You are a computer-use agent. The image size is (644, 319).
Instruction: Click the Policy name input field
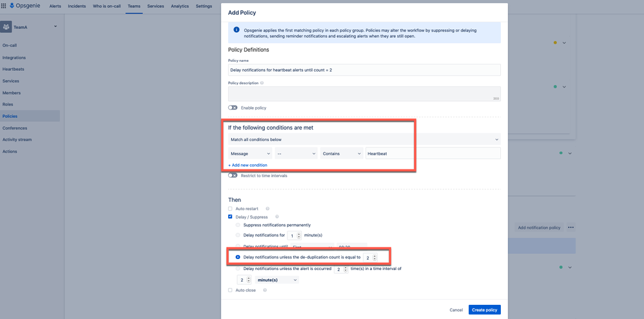364,70
